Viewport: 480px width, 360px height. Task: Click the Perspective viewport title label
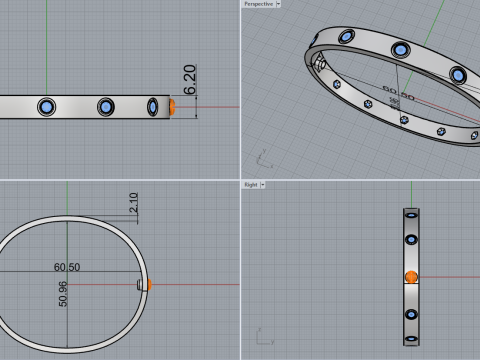(258, 4)
